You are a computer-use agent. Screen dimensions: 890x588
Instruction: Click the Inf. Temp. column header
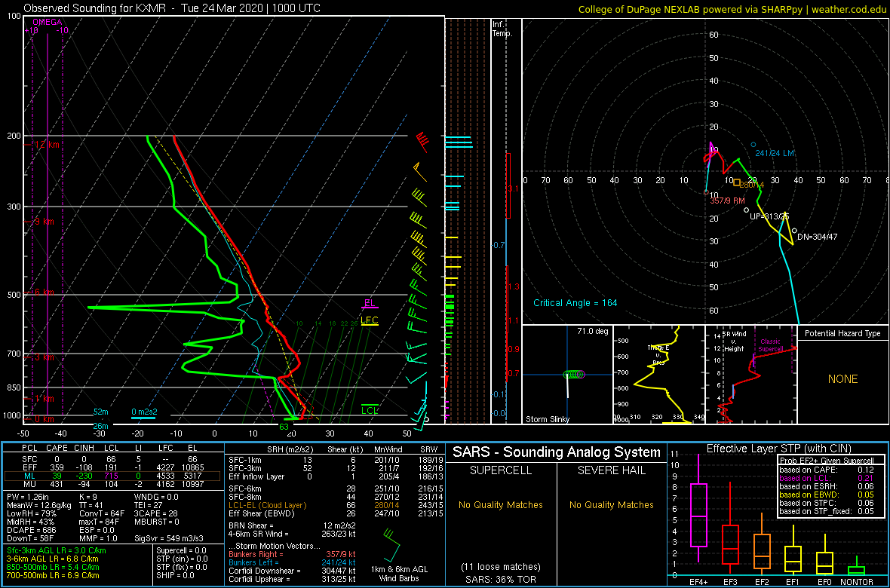click(503, 29)
